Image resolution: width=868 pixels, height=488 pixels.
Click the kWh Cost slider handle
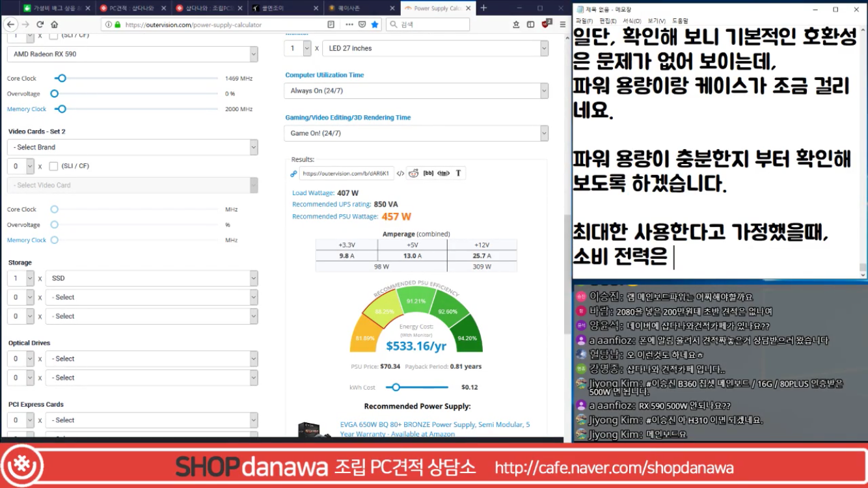tap(396, 387)
